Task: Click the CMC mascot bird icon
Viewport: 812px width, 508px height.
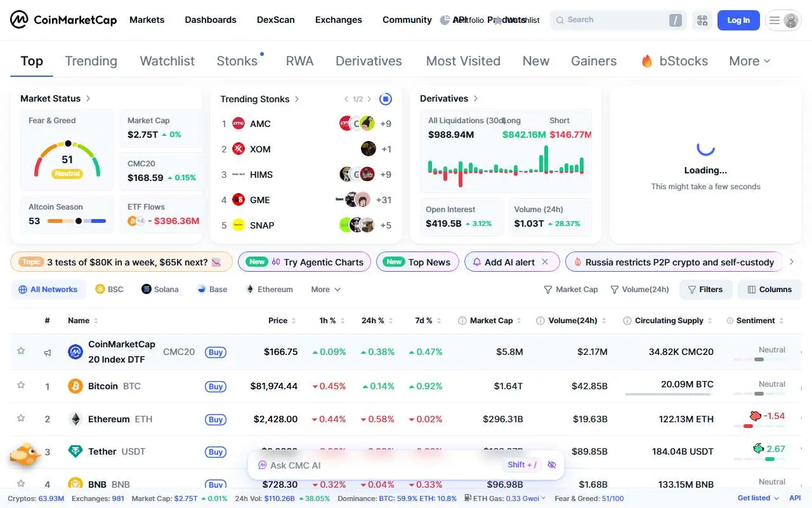Action: [25, 453]
